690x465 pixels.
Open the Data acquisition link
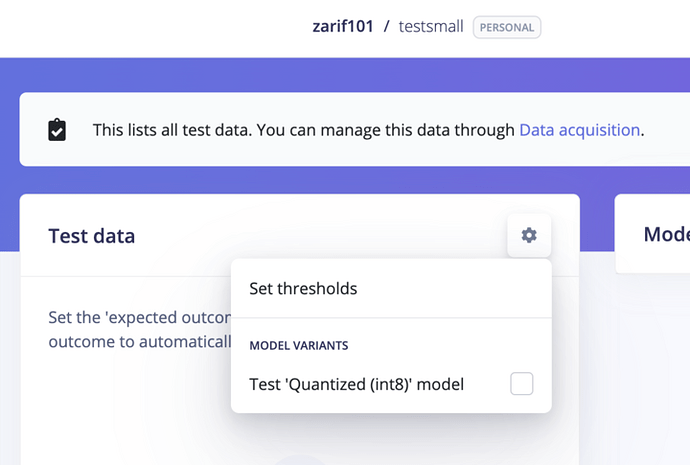[x=579, y=129]
